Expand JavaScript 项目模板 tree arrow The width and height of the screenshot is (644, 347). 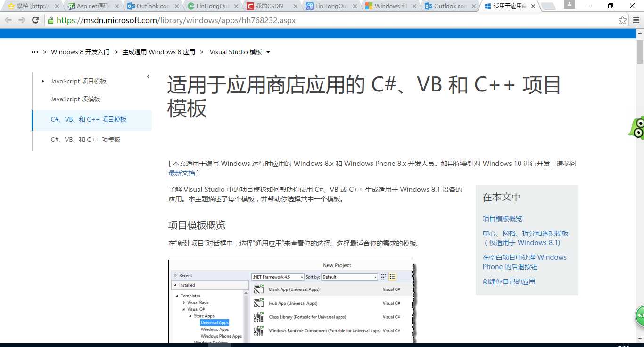pos(43,81)
